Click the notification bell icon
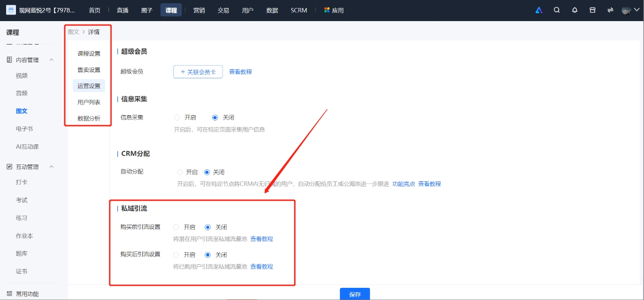The height and width of the screenshot is (300, 644). click(575, 9)
